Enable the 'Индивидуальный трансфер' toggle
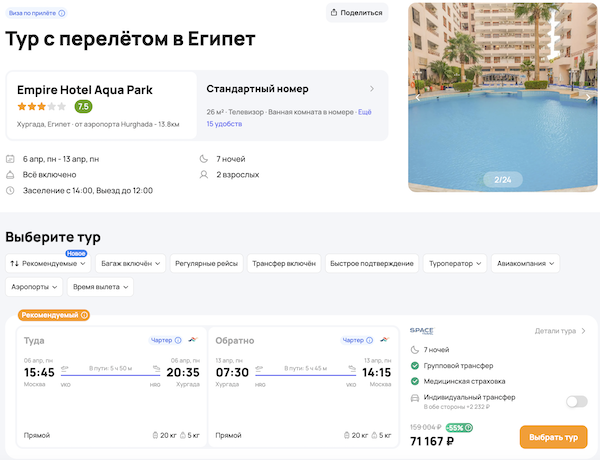600x460 pixels. pyautogui.click(x=576, y=401)
